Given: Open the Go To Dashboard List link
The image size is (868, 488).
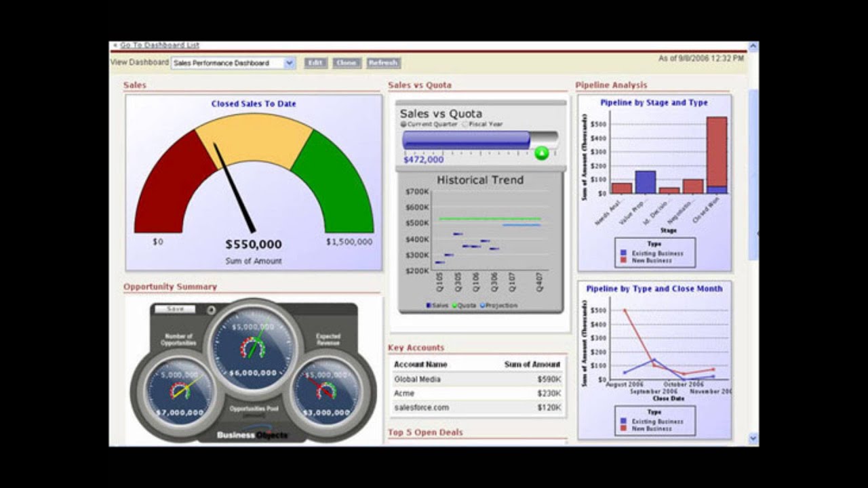Looking at the screenshot, I should pos(159,45).
